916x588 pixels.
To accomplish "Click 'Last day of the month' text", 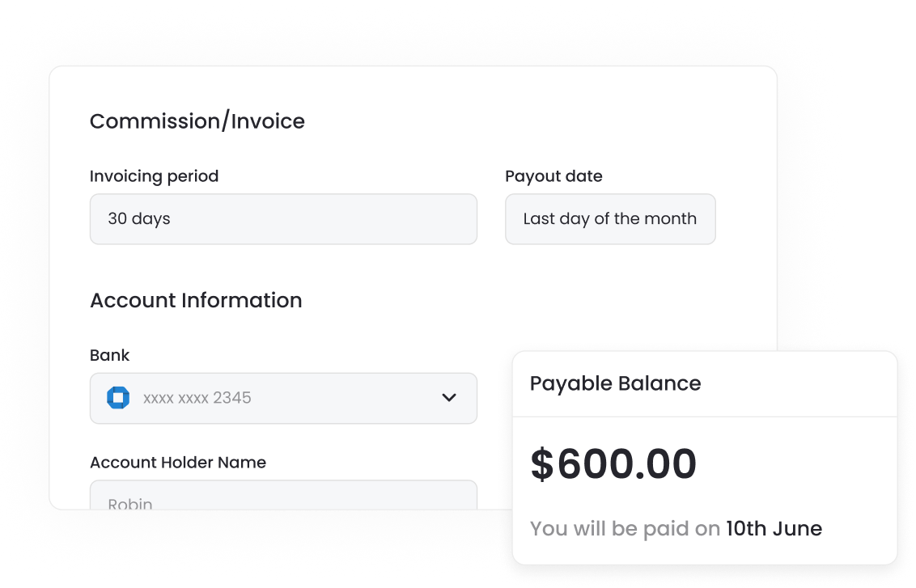I will tap(610, 219).
